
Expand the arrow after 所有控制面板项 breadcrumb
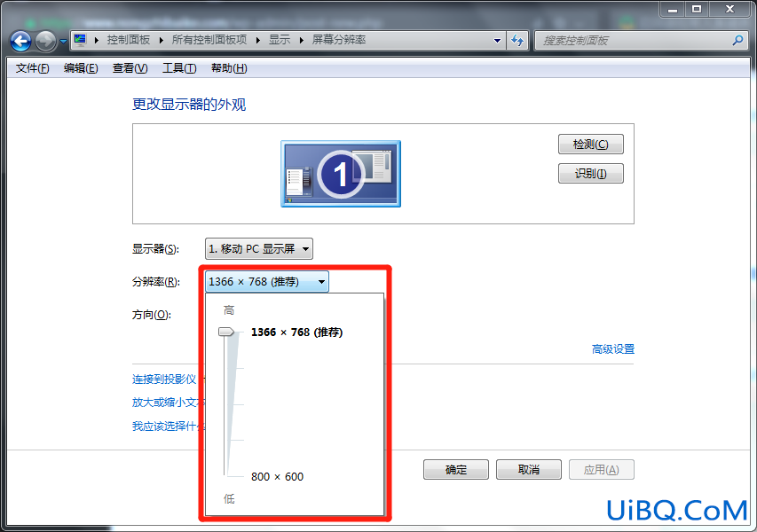(x=257, y=41)
